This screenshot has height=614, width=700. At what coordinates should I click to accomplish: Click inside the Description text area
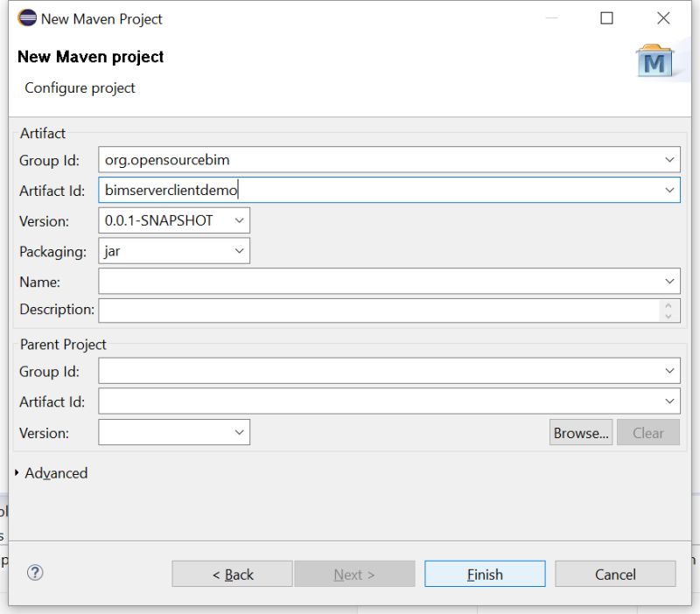point(376,310)
